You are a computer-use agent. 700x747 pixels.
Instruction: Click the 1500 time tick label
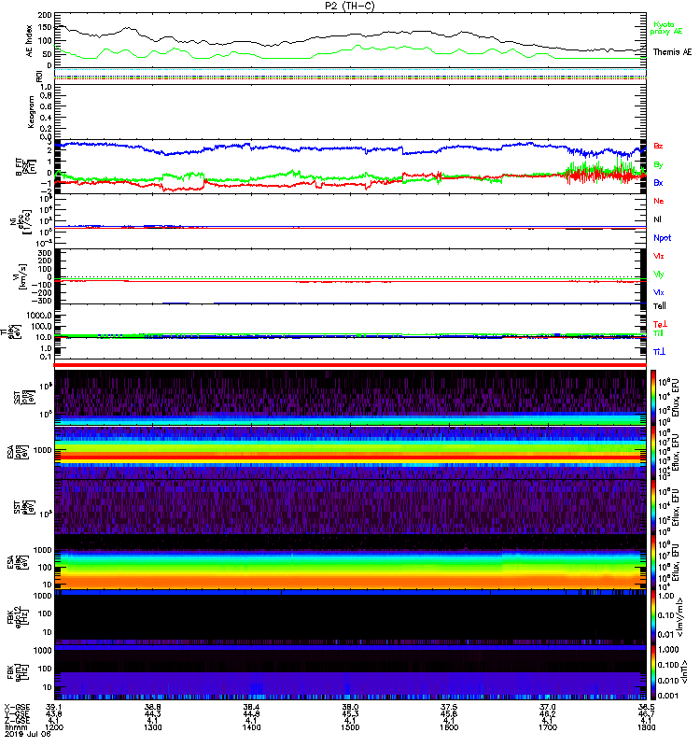coord(350,727)
